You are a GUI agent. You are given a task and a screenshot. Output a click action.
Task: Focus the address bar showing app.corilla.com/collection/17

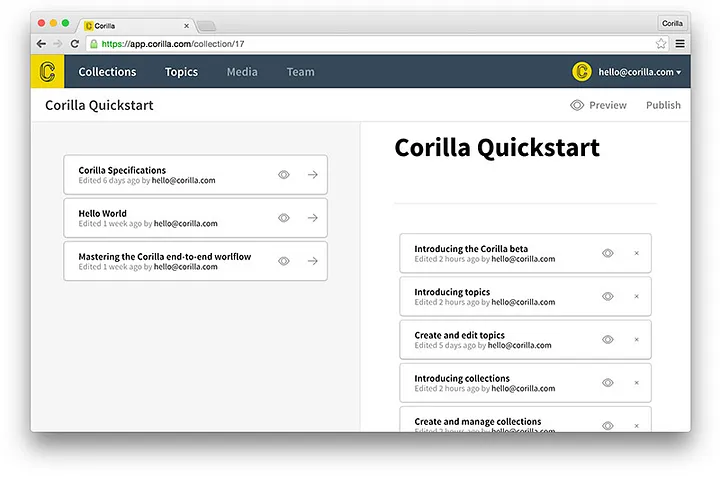[x=377, y=44]
